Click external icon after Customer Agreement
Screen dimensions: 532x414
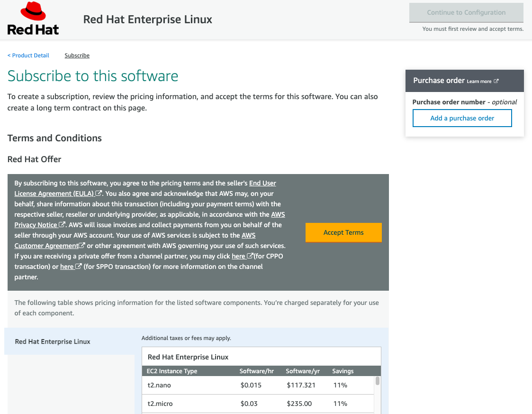click(82, 245)
